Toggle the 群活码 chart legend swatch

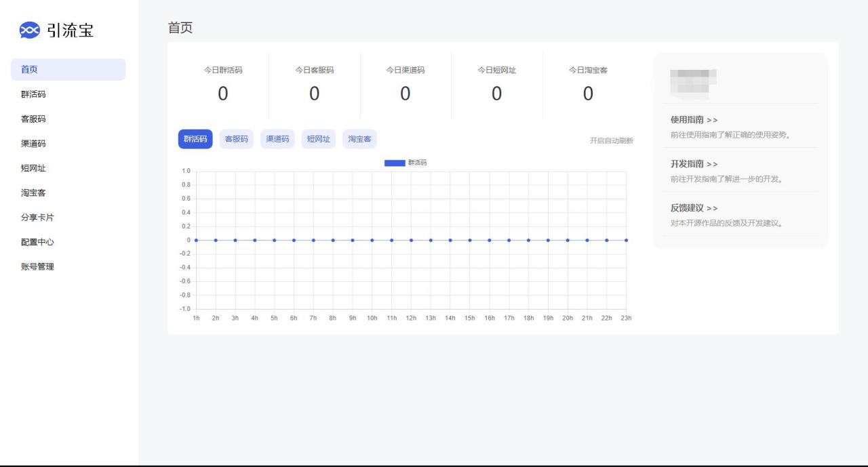pos(395,163)
